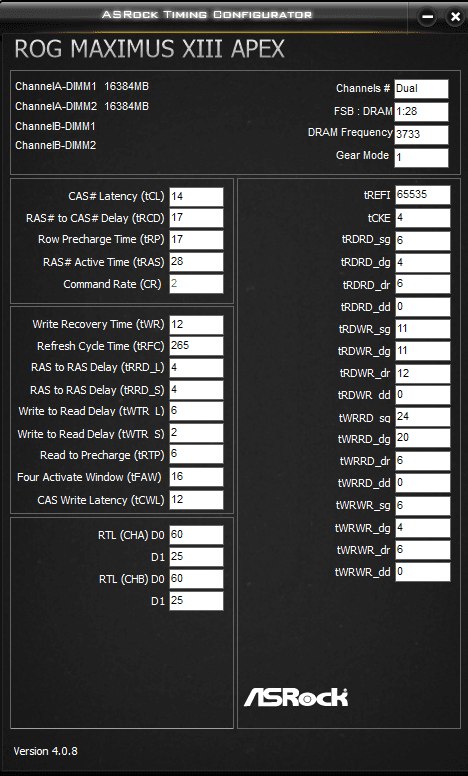Click the ChannelA-DIMM1 16384MB entry
Screen dimensions: 468x776
tap(82, 87)
